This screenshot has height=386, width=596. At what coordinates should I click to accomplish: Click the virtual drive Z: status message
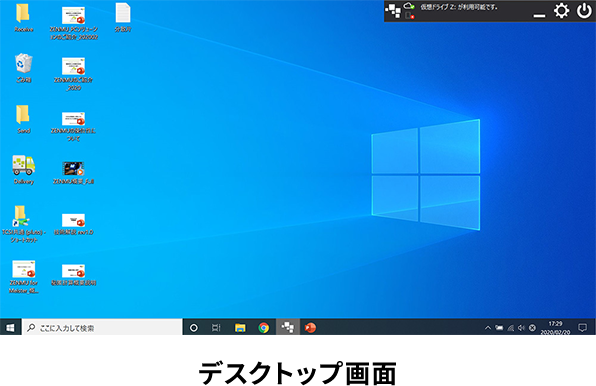(459, 7)
